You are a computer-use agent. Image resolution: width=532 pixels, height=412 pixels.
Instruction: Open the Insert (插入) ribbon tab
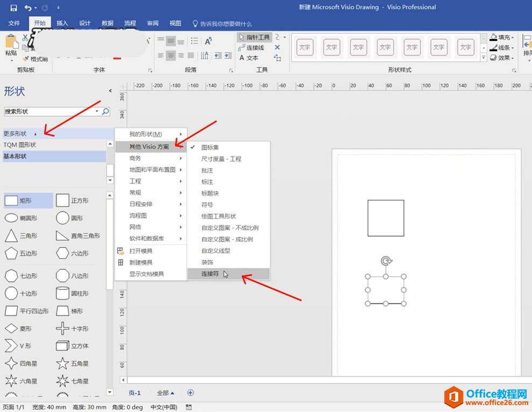coord(62,24)
